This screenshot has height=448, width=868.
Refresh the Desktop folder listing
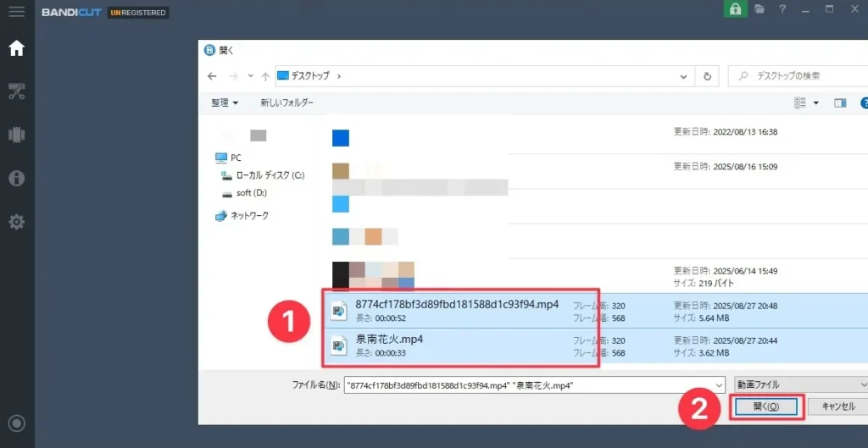(x=707, y=76)
